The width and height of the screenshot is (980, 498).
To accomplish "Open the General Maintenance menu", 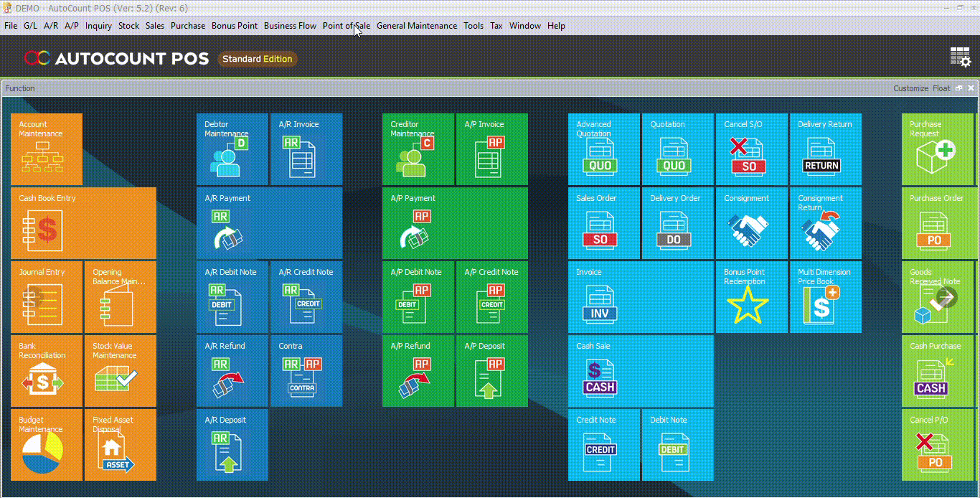I will tap(416, 26).
